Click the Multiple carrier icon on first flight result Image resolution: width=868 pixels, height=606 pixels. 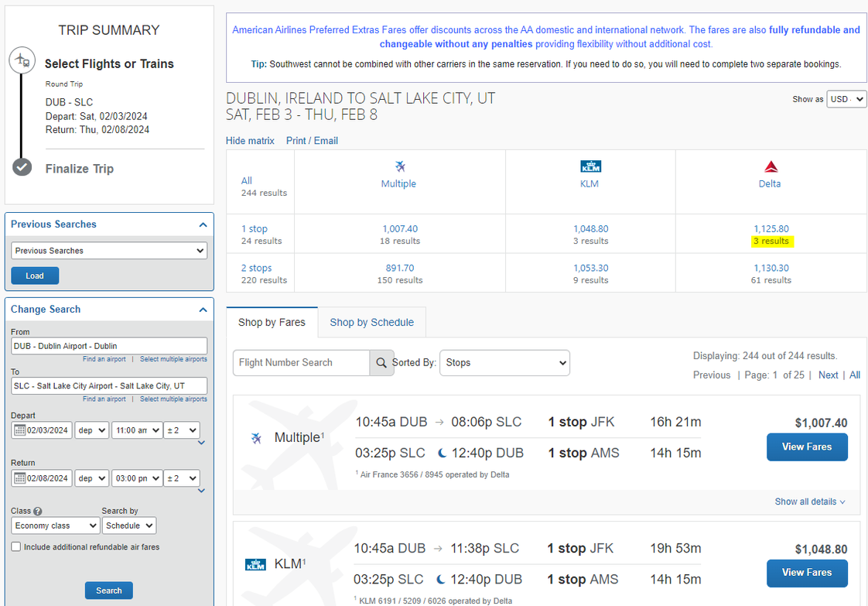[x=256, y=438]
